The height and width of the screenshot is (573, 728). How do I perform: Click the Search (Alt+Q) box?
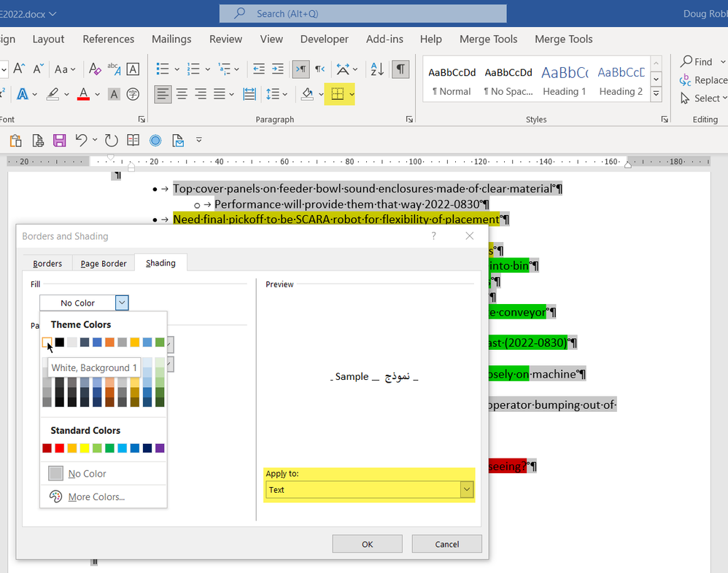363,13
